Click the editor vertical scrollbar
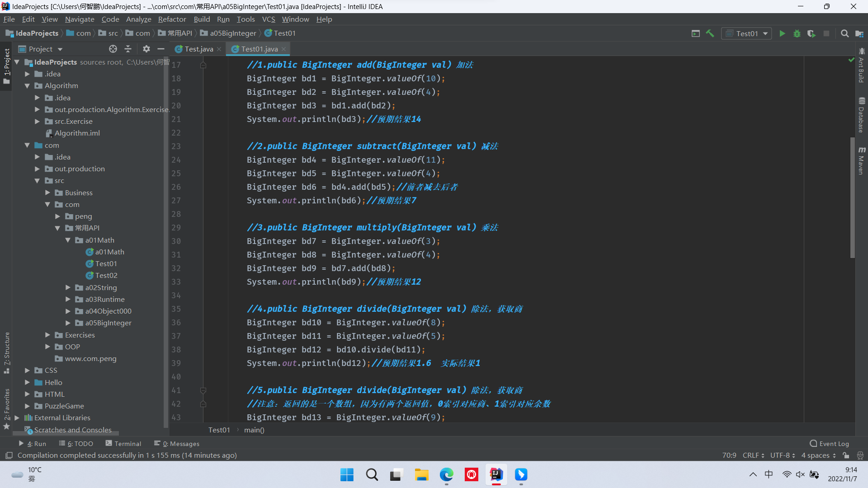Viewport: 868px width, 488px height. (x=852, y=197)
